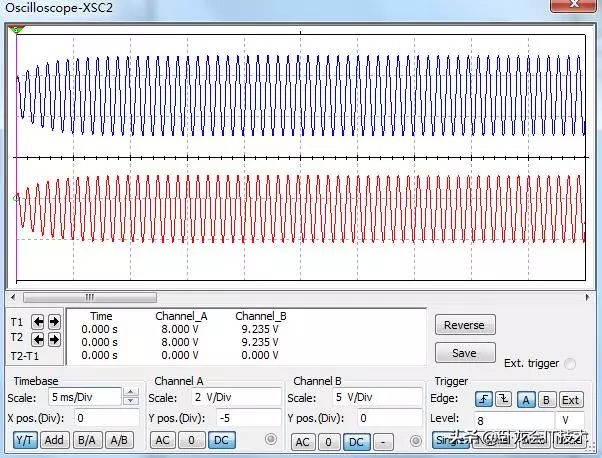Move cursor T1 right with its arrow
The image size is (602, 458).
[x=54, y=322]
